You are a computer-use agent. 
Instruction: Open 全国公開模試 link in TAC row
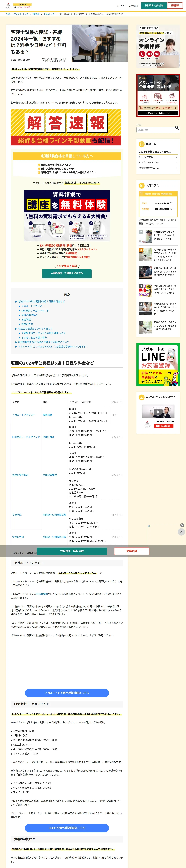click(x=50, y=475)
